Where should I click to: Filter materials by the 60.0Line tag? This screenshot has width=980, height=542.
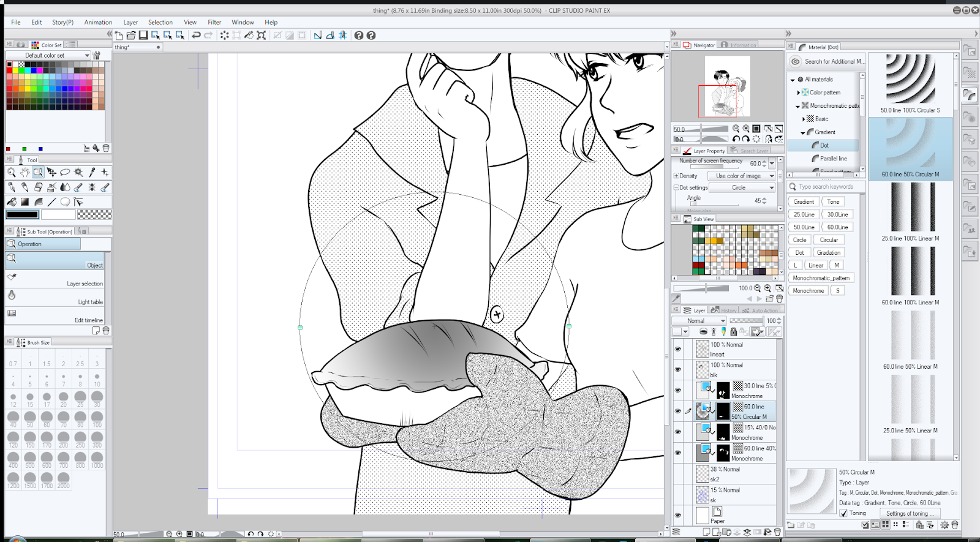click(x=837, y=227)
